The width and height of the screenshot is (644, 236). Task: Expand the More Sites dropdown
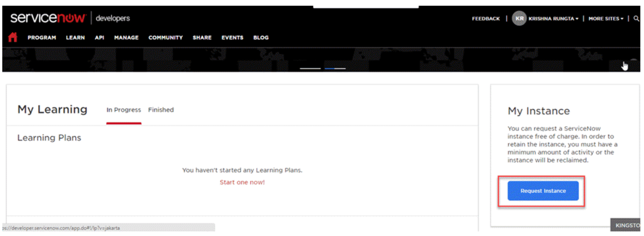[606, 19]
